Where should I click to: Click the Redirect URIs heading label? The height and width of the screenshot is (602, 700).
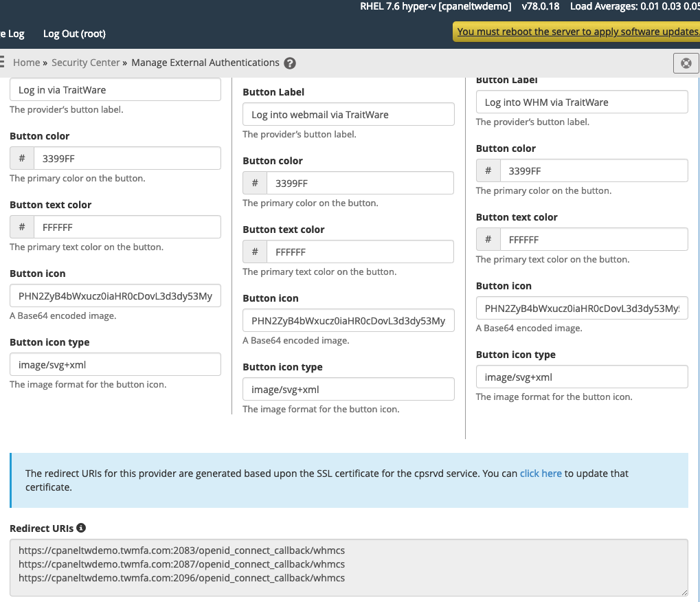click(41, 528)
